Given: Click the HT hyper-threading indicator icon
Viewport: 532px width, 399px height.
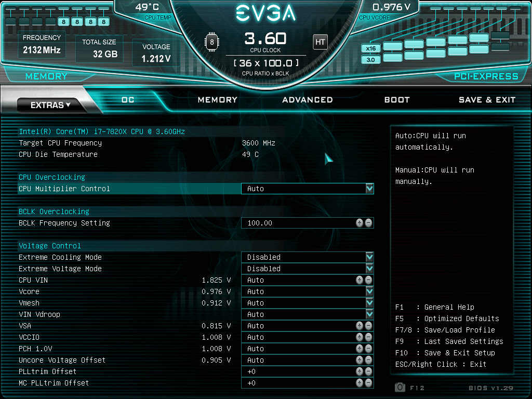Looking at the screenshot, I should [x=320, y=42].
